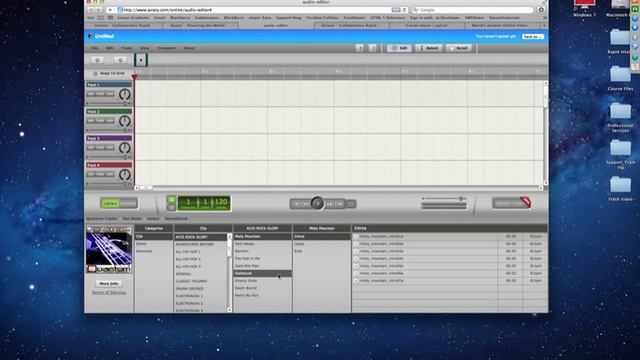Open the Fitch Video desktop folder
This screenshot has height=360, width=640.
(x=620, y=189)
